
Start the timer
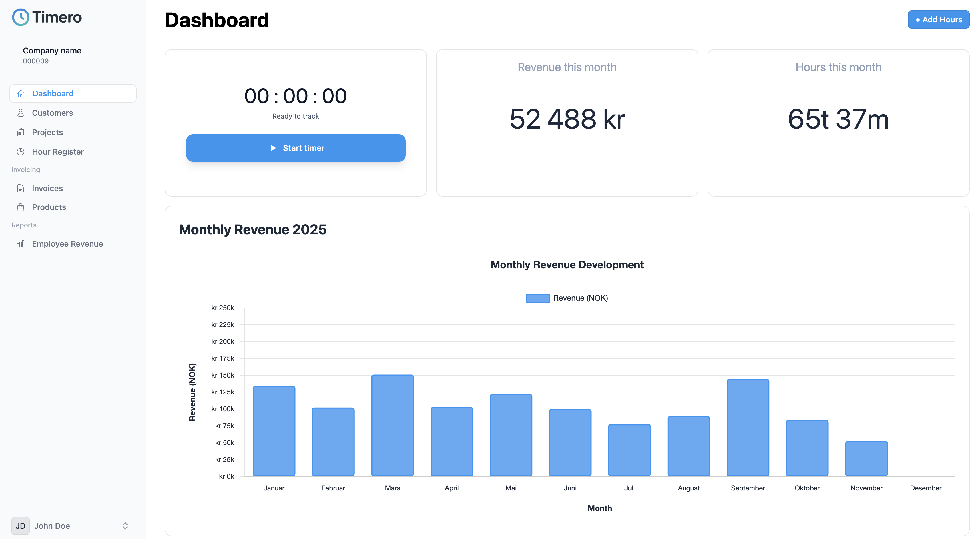pyautogui.click(x=296, y=148)
